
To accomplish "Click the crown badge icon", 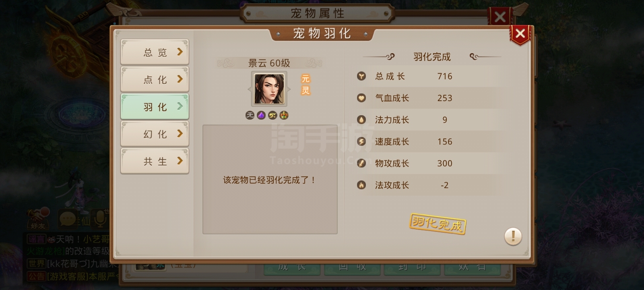I will click(x=284, y=115).
